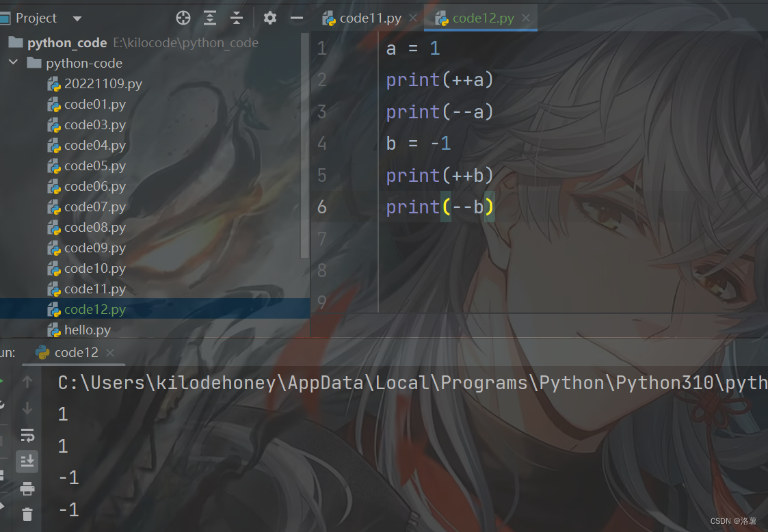The width and height of the screenshot is (768, 532).
Task: Open the Project view dropdown arrow
Action: point(77,19)
